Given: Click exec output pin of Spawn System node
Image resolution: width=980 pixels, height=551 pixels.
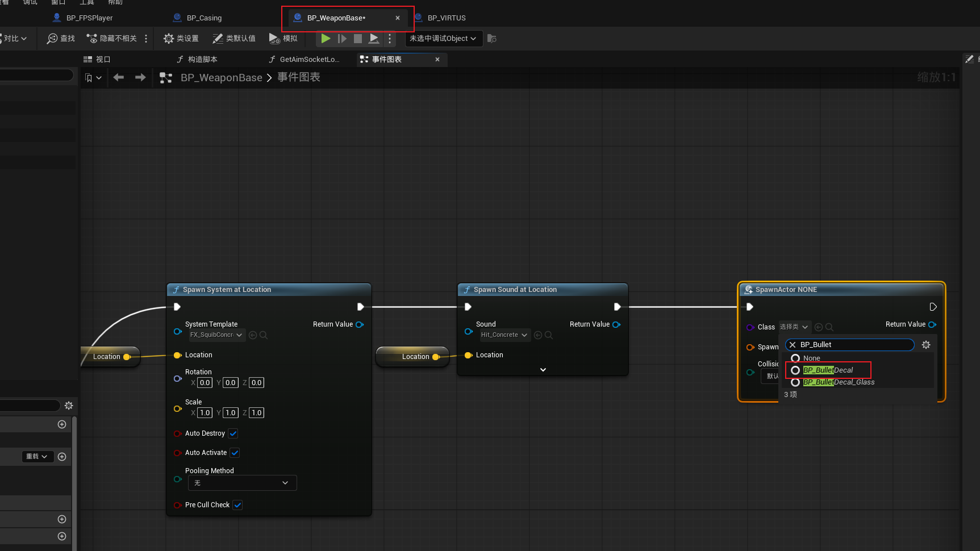Looking at the screenshot, I should click(361, 307).
